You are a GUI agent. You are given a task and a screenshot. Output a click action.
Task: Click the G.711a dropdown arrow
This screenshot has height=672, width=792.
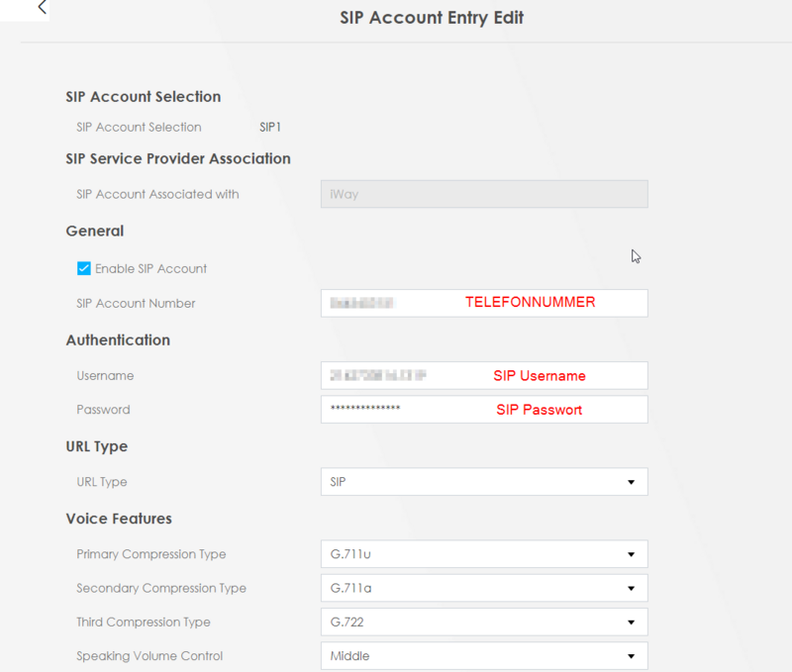point(631,588)
